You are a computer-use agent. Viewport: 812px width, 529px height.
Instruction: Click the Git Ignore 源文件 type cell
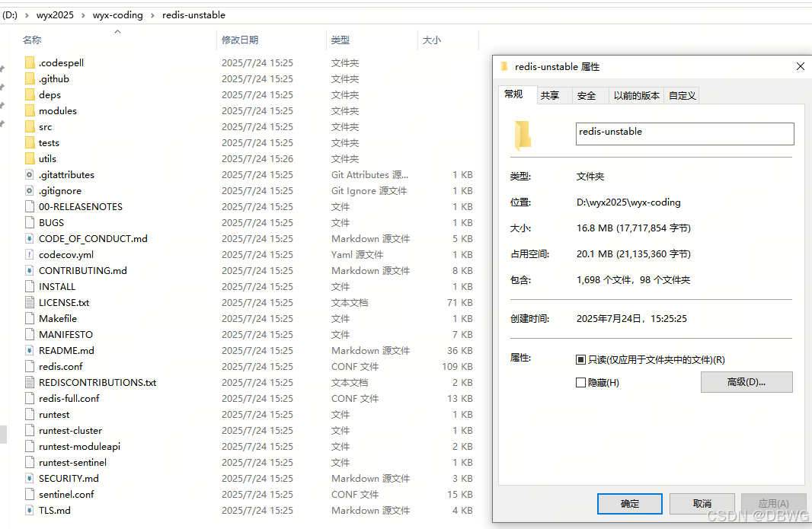click(x=369, y=191)
